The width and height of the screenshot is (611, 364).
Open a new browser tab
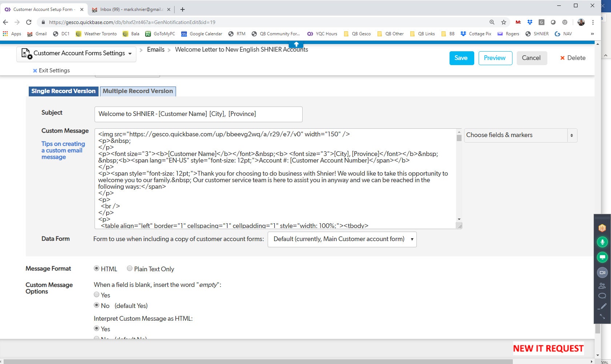[183, 9]
